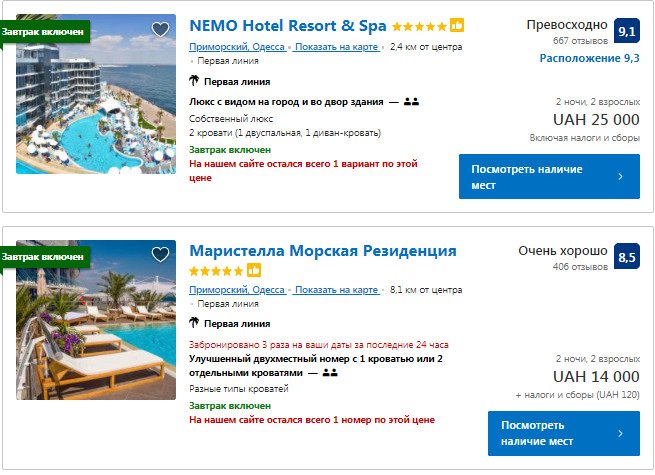
Task: Click the 8,5 review score badge
Action: [627, 258]
